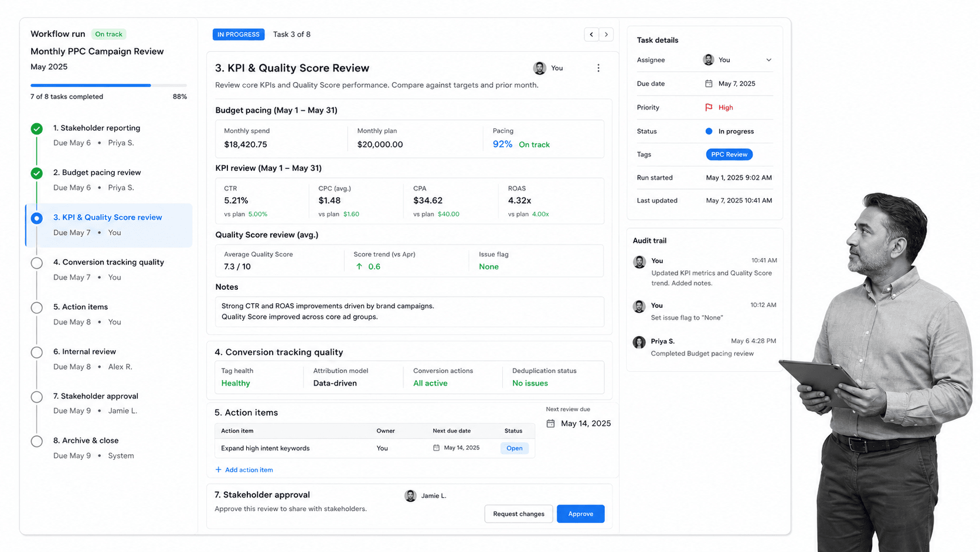This screenshot has height=552, width=980.
Task: Click calendar icon in Expand keywords row
Action: 436,448
